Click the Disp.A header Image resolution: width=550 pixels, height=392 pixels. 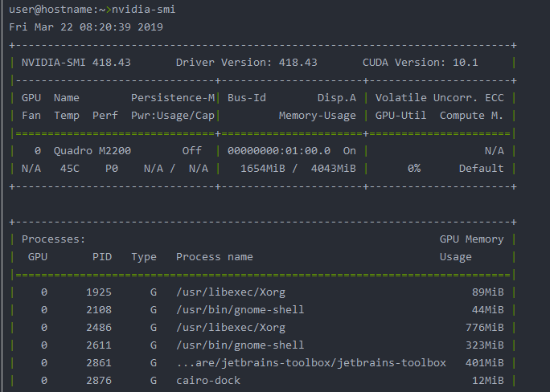[337, 98]
